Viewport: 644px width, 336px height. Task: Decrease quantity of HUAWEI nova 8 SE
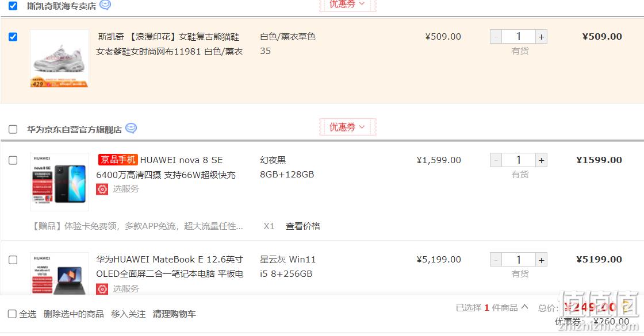coord(496,160)
